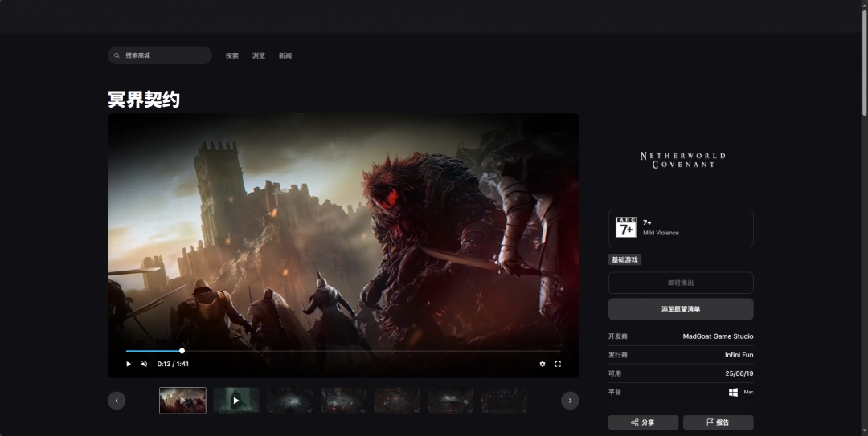Play the game trailer video
The image size is (868, 436).
pos(129,364)
